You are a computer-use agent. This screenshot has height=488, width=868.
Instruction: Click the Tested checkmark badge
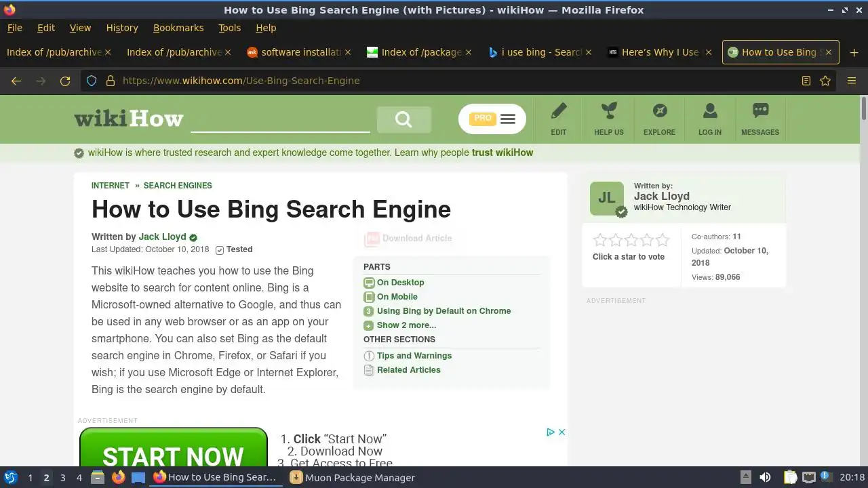coord(234,249)
